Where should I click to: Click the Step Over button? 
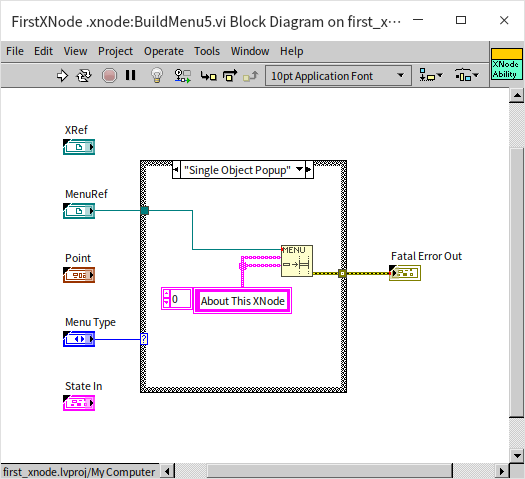230,76
